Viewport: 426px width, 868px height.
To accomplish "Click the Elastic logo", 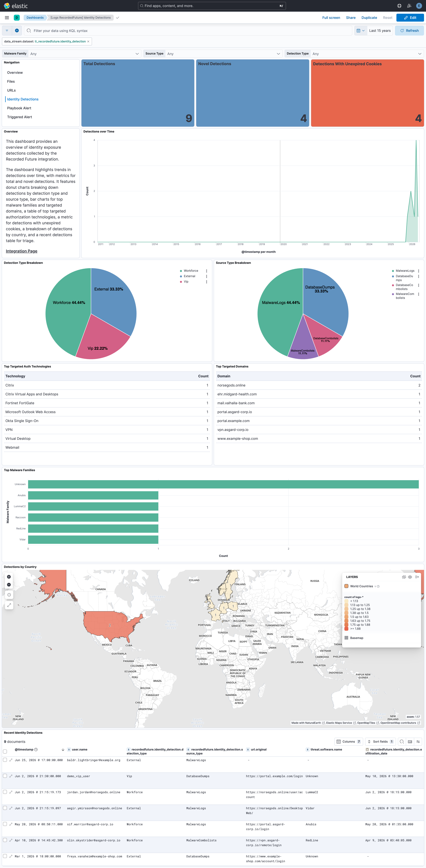I will pos(16,6).
